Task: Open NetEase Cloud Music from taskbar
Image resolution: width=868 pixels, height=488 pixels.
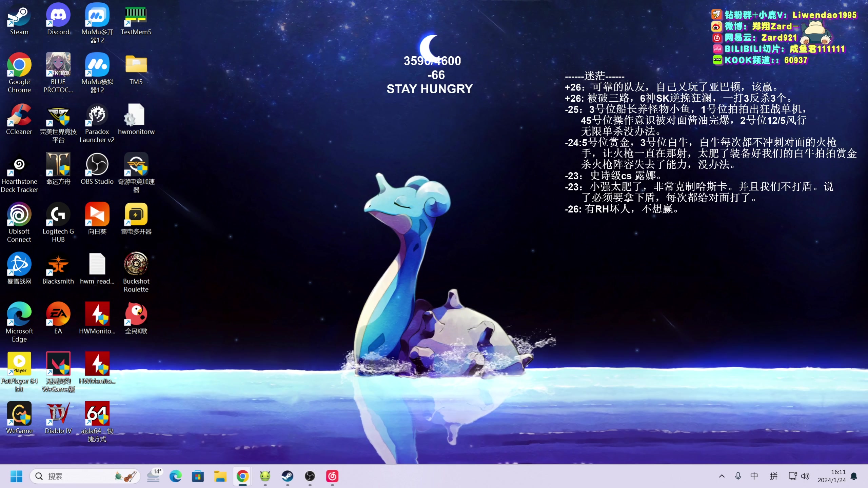Action: coord(332,476)
